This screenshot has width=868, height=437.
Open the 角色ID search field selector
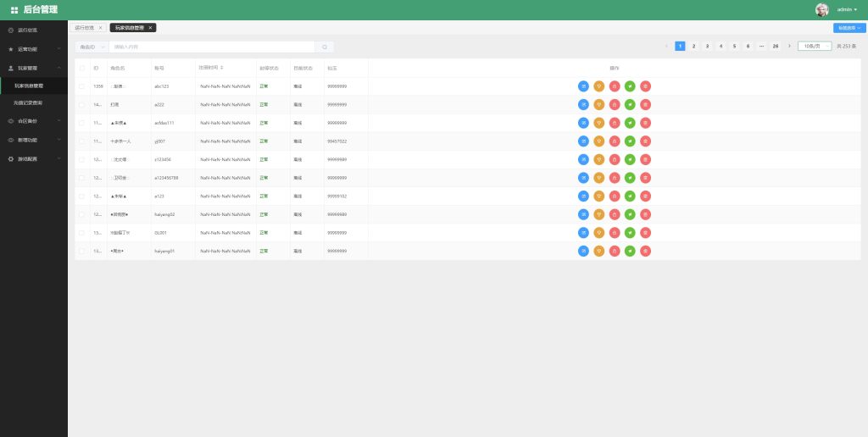(x=92, y=47)
